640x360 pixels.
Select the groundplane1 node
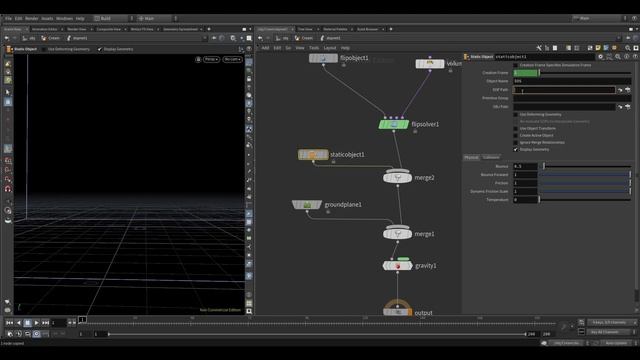coord(307,204)
